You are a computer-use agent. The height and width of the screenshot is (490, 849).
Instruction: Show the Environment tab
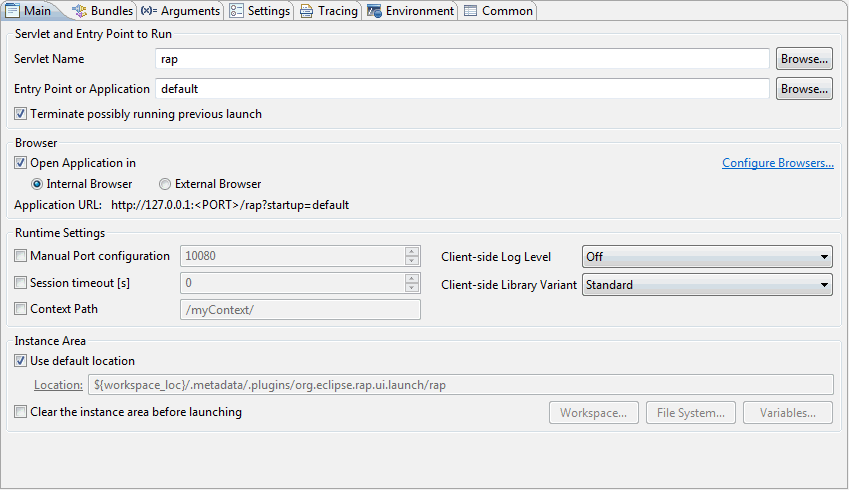[x=410, y=11]
